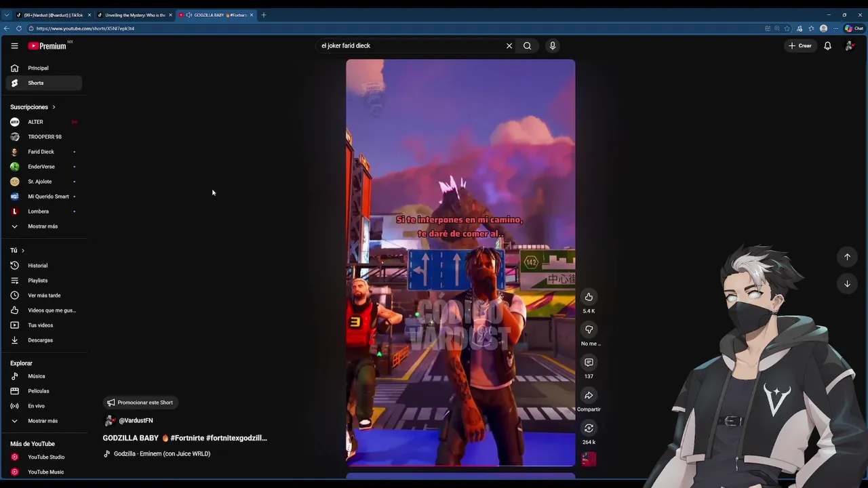Open the tab list dropdown arrow
Image resolution: width=868 pixels, height=488 pixels.
coord(6,15)
